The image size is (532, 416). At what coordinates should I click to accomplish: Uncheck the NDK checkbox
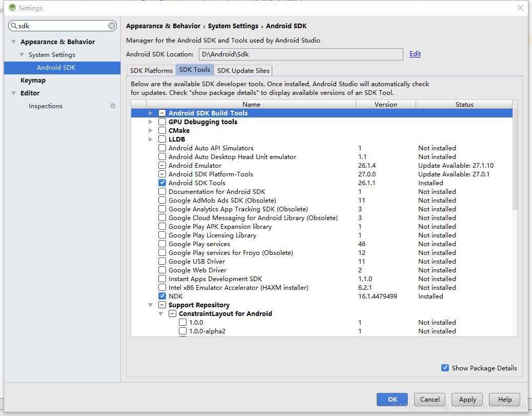(162, 296)
